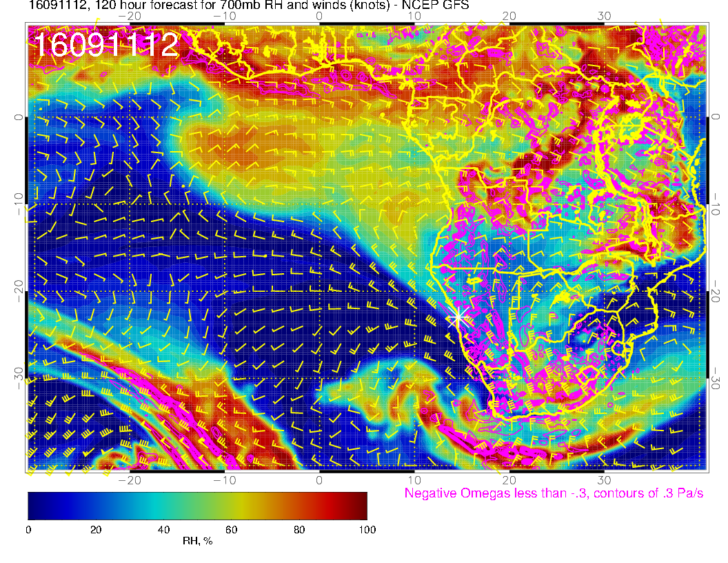Click left axis latitude label -20

19,291
